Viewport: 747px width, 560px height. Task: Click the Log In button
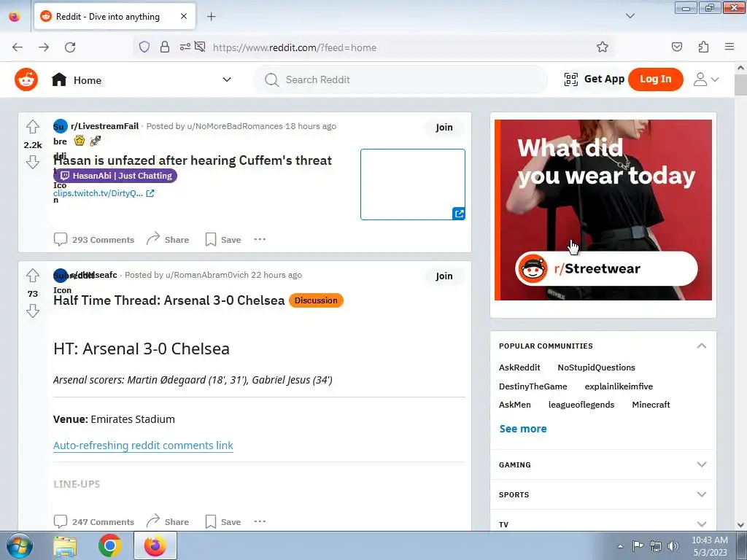coord(656,79)
